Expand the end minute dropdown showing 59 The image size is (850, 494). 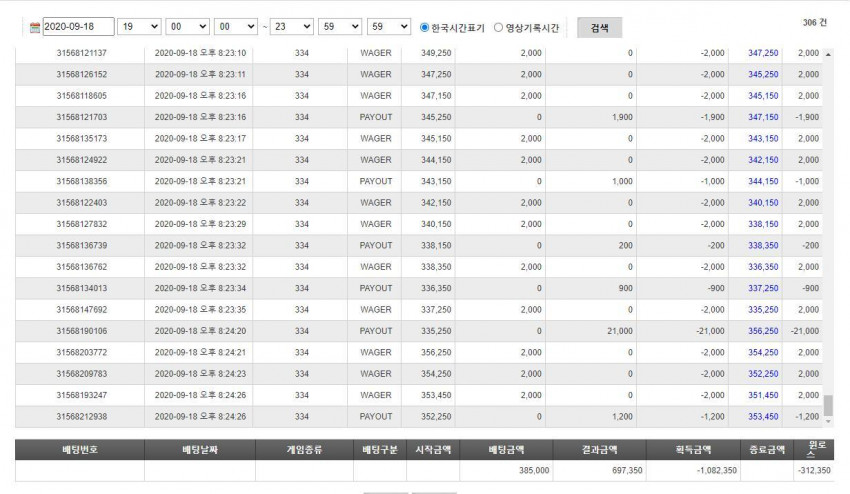340,27
